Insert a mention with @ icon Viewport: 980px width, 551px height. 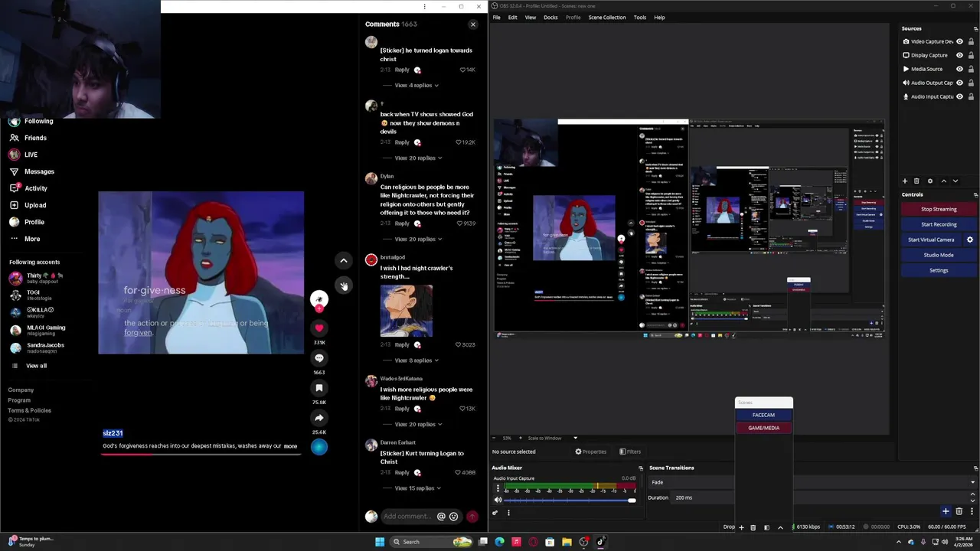[441, 517]
